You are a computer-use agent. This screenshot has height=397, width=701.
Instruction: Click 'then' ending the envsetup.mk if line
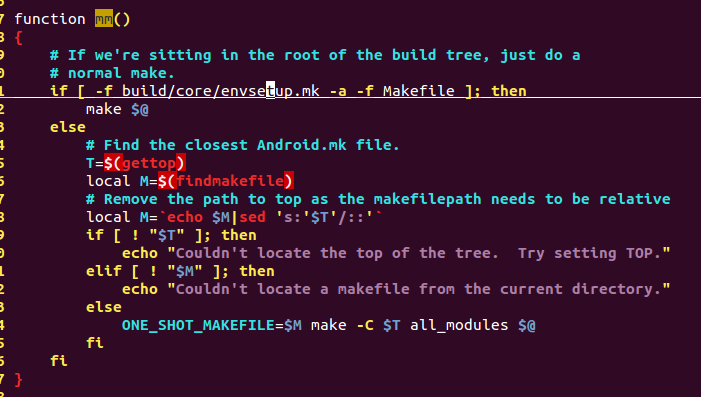click(x=509, y=91)
